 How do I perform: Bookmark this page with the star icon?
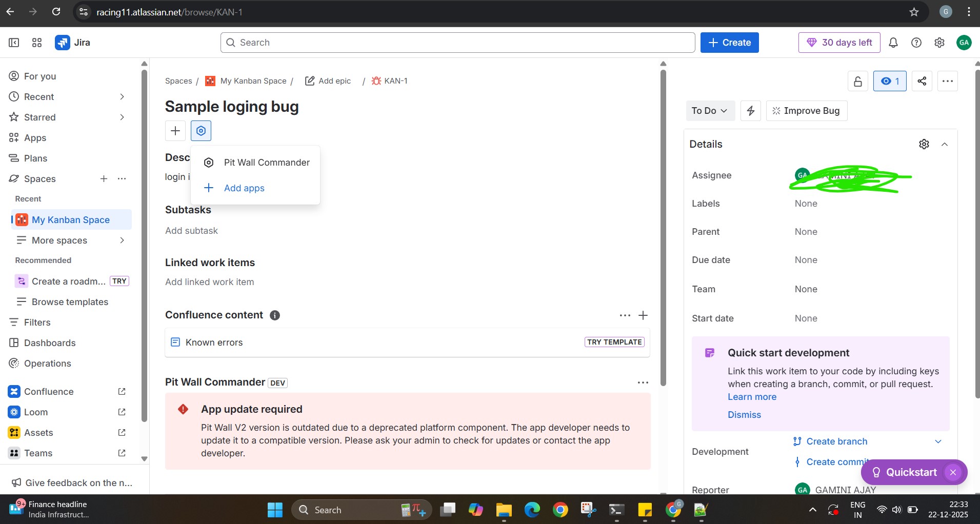(914, 12)
